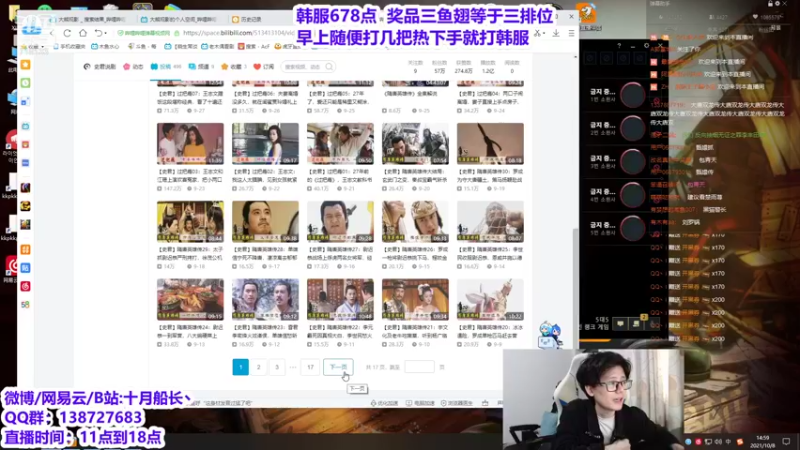The width and height of the screenshot is (800, 450).
Task: Click the 浏览器医生 status bar entry
Action: coord(457,403)
